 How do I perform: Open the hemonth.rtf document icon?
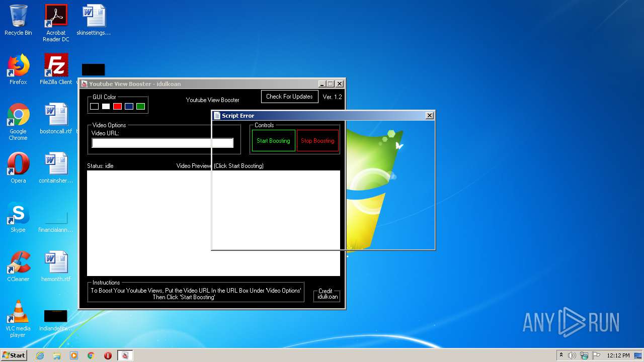pos(56,266)
